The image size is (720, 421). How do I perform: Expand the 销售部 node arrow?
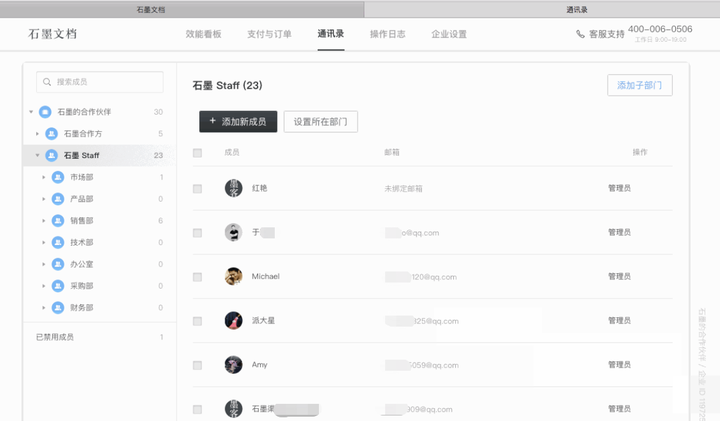[x=44, y=221]
